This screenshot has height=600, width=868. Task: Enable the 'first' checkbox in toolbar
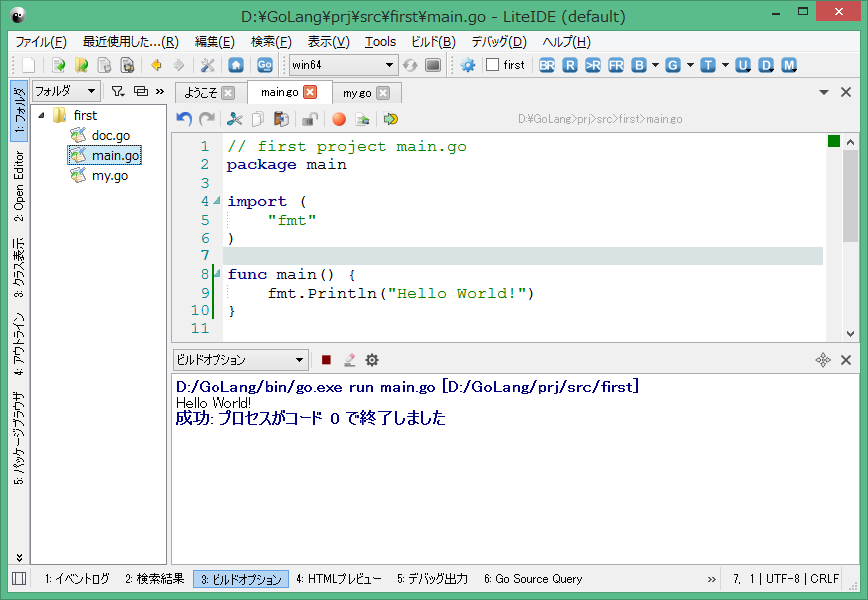492,65
